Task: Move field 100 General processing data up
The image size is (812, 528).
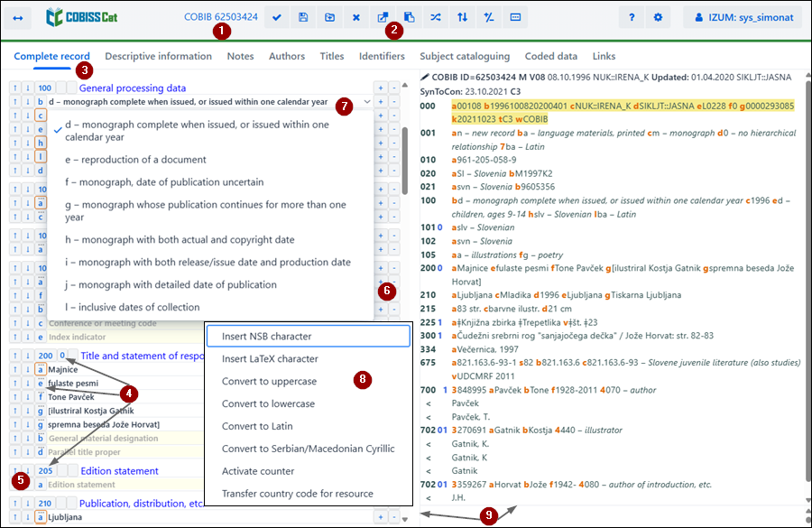Action: (x=15, y=88)
